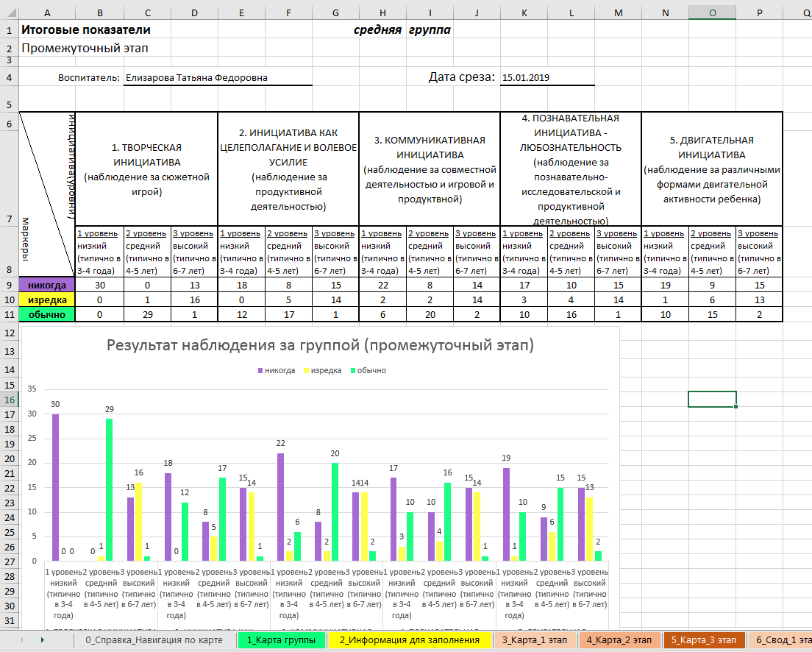Select the 5_Карта_3 этап sheet tab
The height and width of the screenshot is (652, 812).
click(704, 640)
